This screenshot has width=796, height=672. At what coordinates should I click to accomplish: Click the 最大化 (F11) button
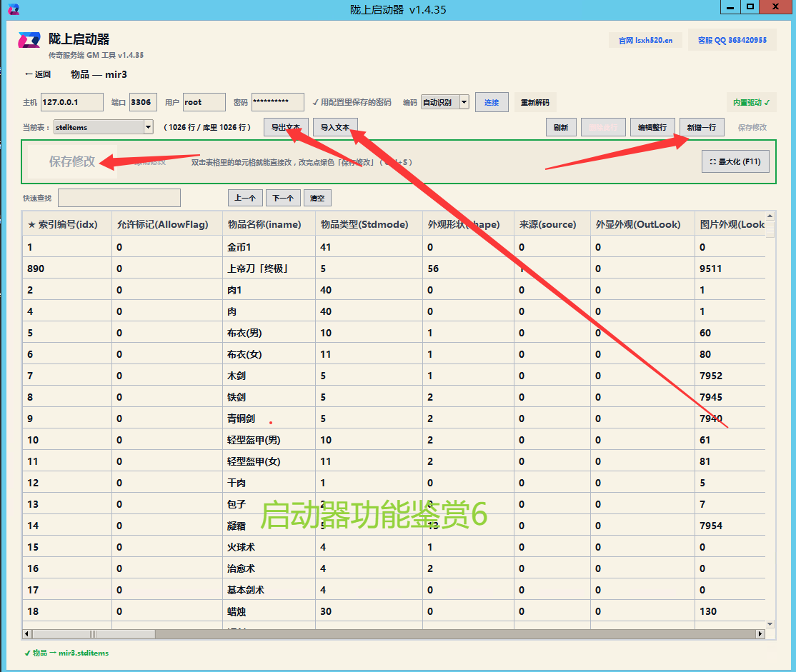(735, 161)
